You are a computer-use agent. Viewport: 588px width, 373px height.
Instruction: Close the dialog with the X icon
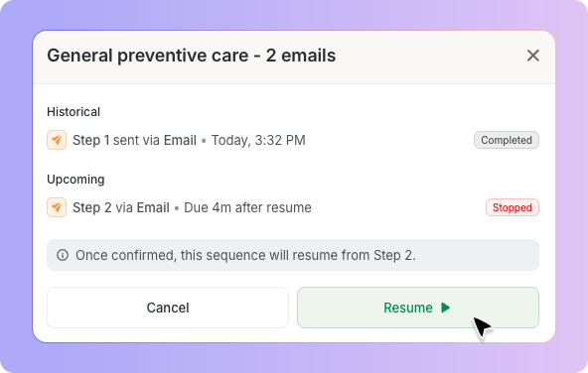click(x=532, y=56)
